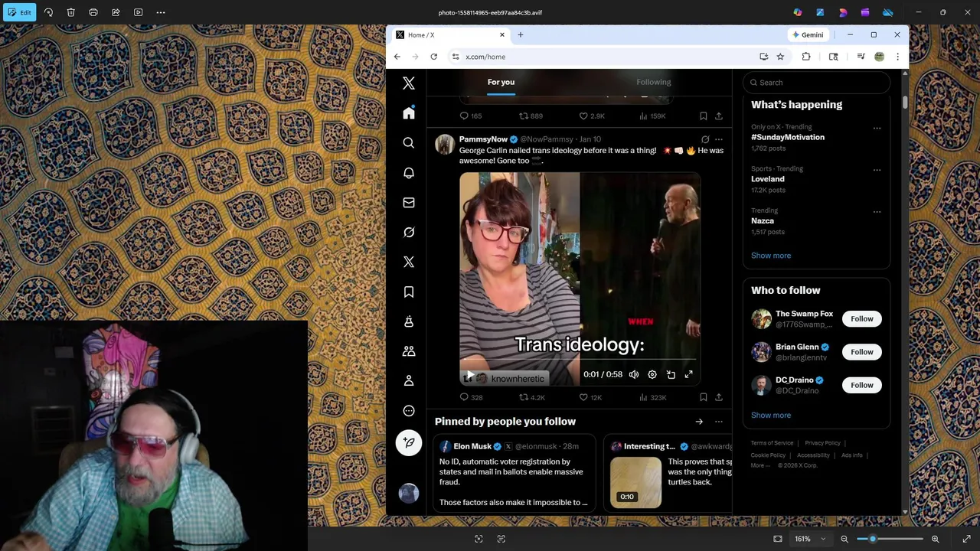Image resolution: width=980 pixels, height=551 pixels.
Task: Follow DC_Draino
Action: 861,385
